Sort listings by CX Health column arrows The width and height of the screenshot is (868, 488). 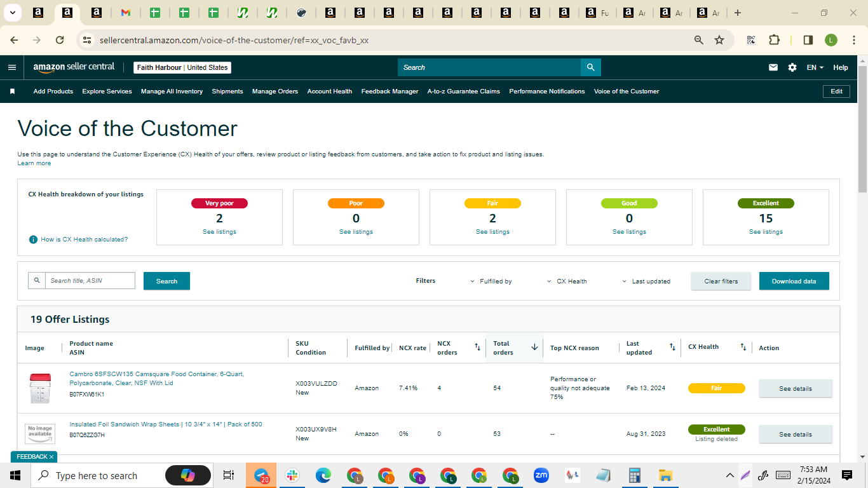pos(743,347)
